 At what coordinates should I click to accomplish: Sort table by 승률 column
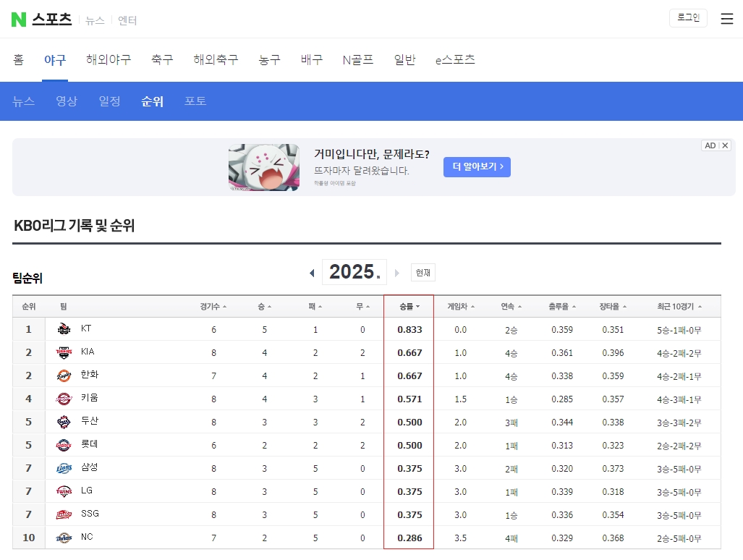click(409, 307)
